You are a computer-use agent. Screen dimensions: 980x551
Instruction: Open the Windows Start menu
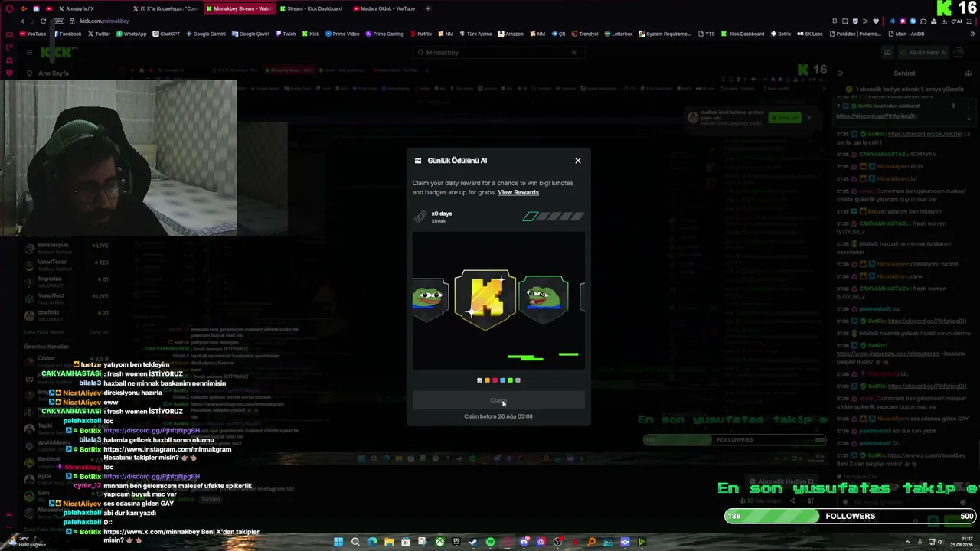[x=338, y=542]
